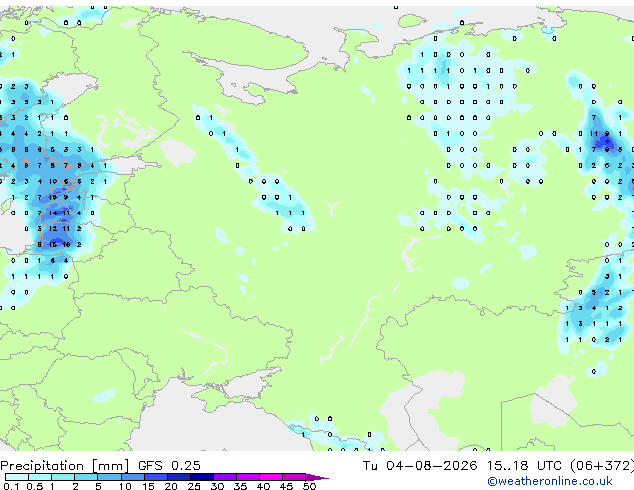Viewport: 634px width, 490px height.
Task: Click the 40–45 mm magenta legend segment
Action: [x=271, y=477]
